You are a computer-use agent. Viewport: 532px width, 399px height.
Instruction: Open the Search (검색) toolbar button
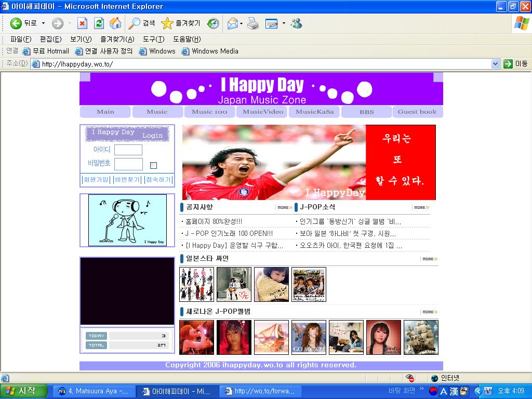pos(142,23)
